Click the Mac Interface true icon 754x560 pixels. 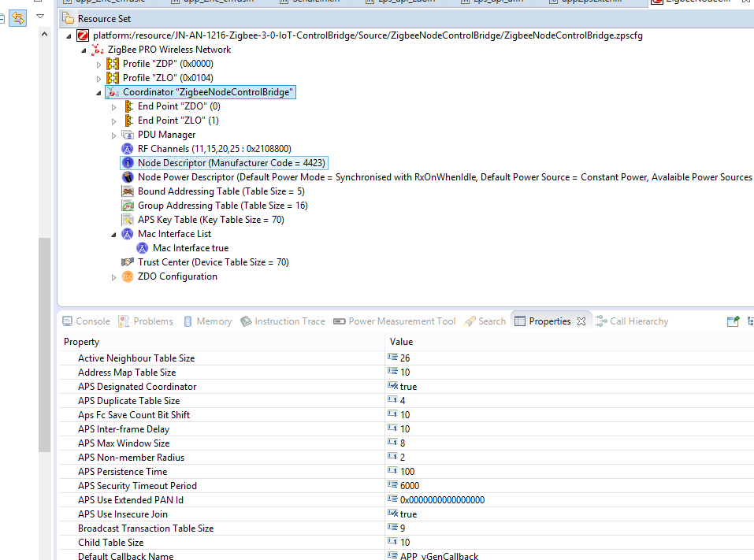tap(143, 248)
